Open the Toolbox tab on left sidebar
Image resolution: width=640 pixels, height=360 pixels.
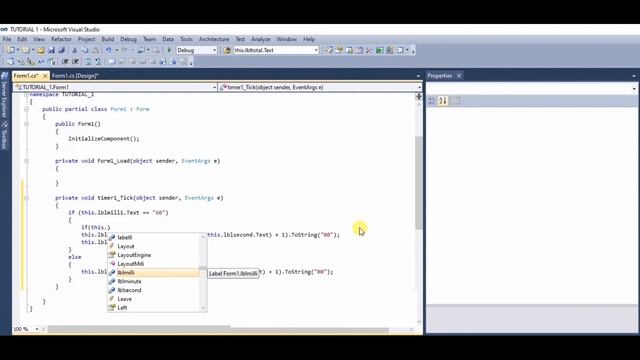4,136
